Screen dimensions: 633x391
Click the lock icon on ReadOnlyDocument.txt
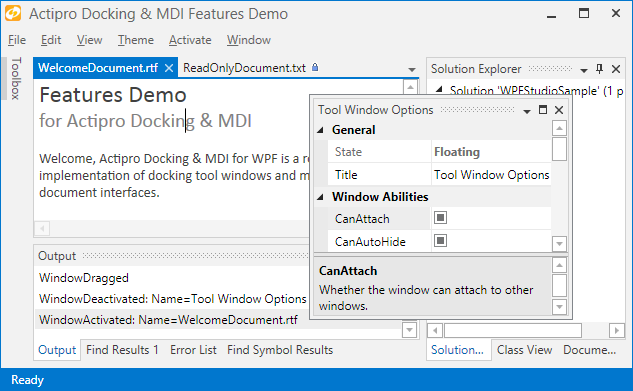click(315, 67)
